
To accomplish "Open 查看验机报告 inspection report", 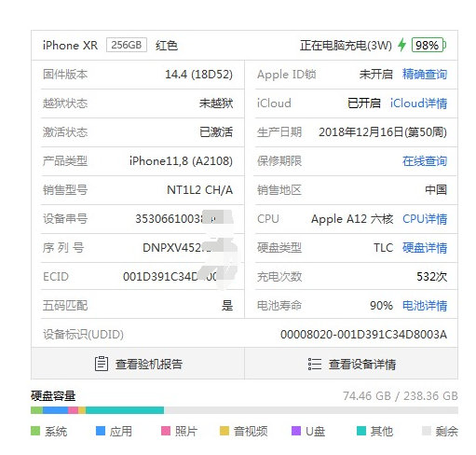I will click(138, 364).
